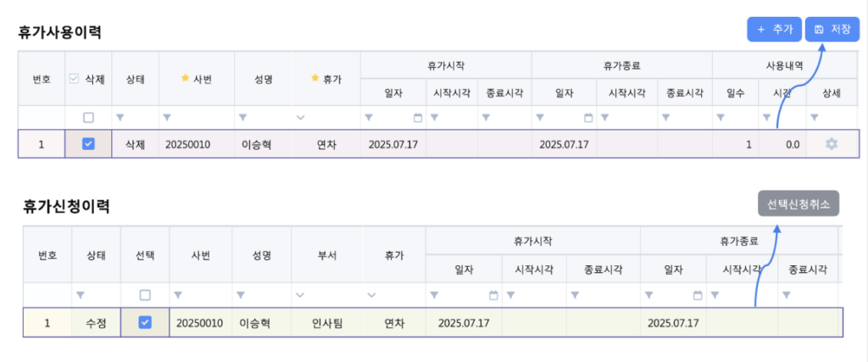The image size is (868, 362).
Task: Click the 사번 filter icon in 휴가사용이력
Action: [x=167, y=118]
